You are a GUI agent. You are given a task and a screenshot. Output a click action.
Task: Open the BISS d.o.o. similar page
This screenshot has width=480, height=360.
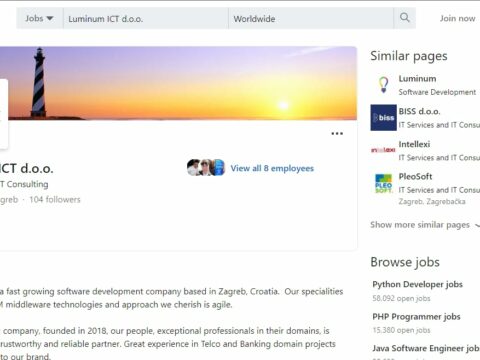(419, 111)
